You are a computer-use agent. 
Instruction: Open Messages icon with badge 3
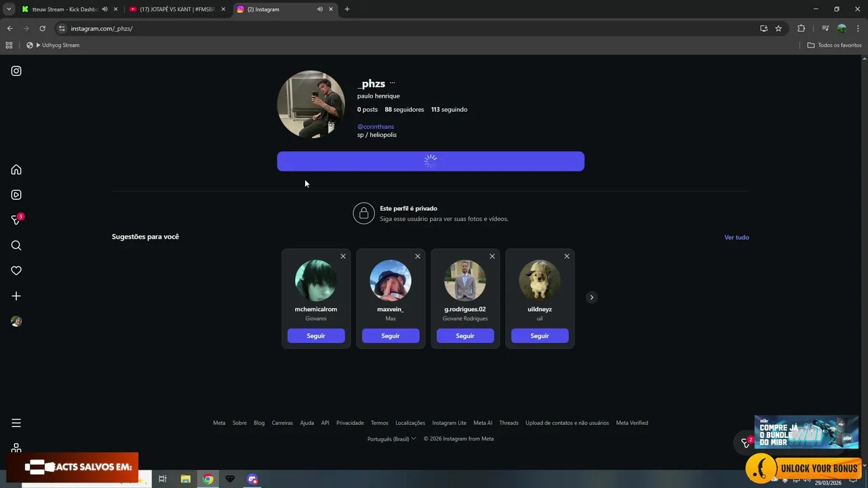[x=16, y=220]
